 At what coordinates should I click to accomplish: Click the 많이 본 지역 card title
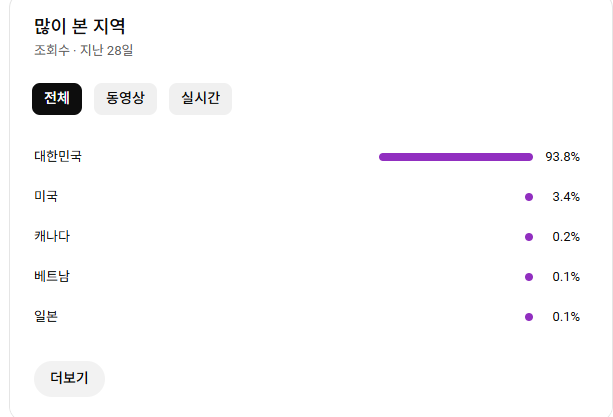pos(79,26)
